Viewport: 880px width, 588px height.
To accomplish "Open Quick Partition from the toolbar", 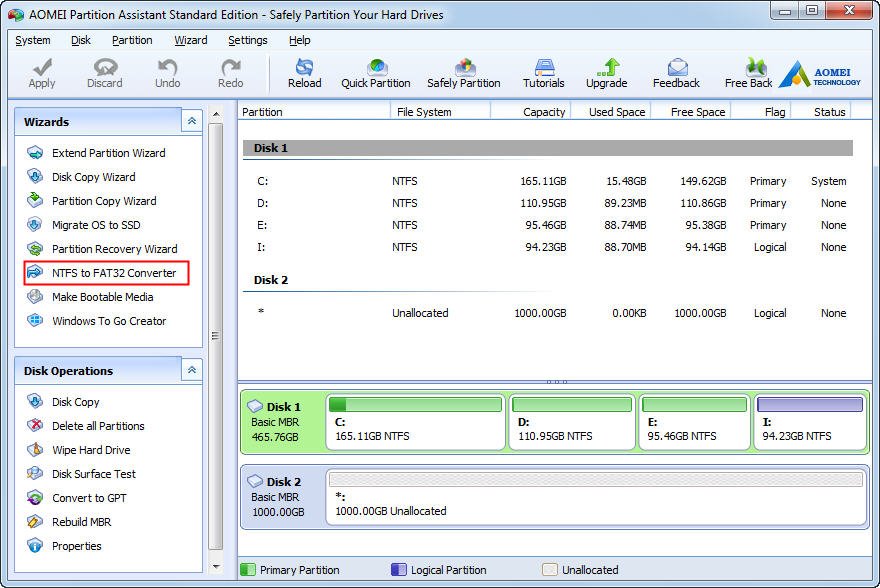I will pyautogui.click(x=376, y=73).
